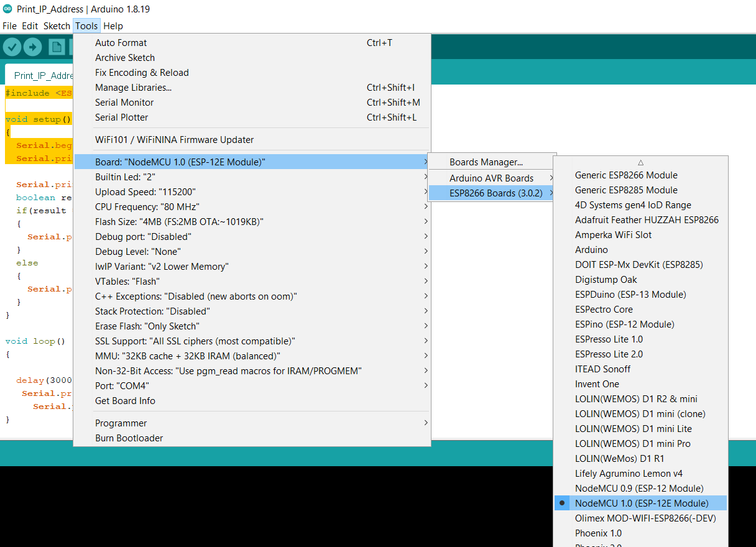Click the scroll-up triangle above board list

click(640, 162)
